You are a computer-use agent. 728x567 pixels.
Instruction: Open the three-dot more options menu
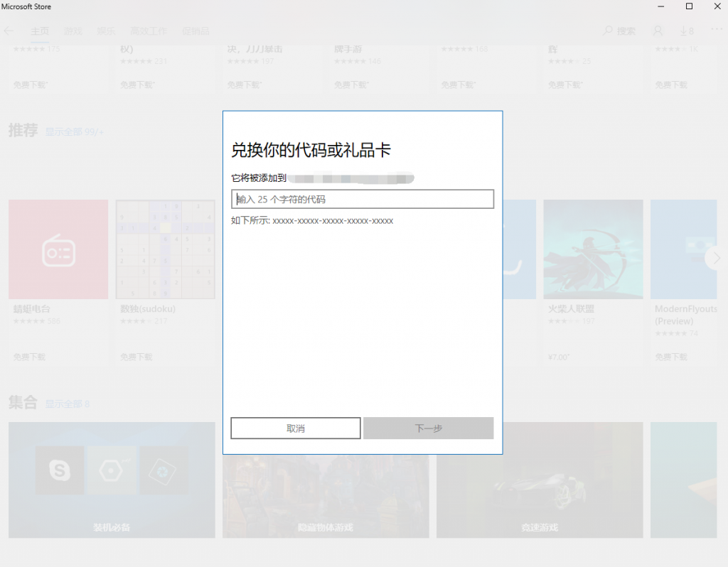tap(716, 30)
